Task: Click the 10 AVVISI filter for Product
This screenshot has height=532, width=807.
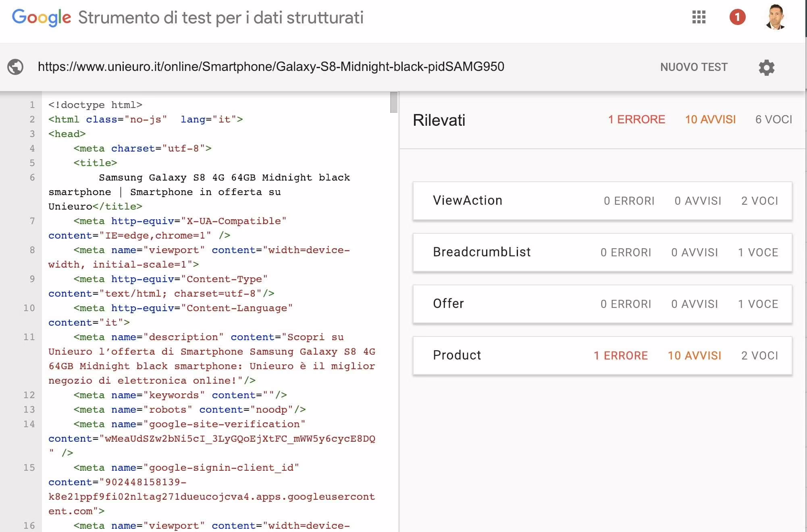Action: (695, 355)
